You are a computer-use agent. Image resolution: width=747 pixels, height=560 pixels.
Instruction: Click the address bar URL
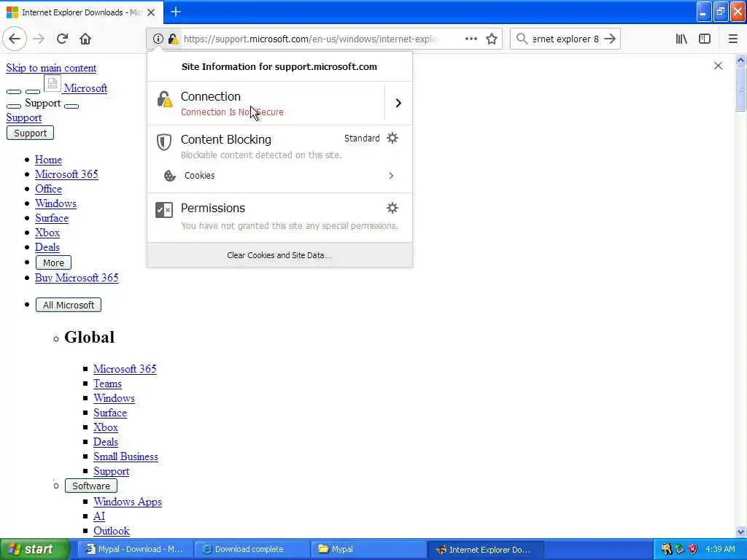pyautogui.click(x=311, y=39)
